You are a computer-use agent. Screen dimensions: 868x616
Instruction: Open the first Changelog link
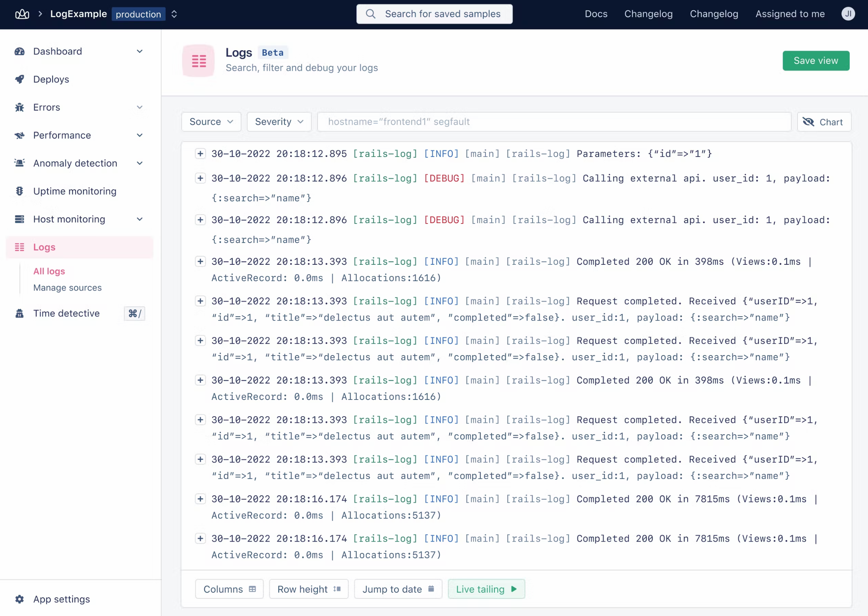[x=648, y=14]
